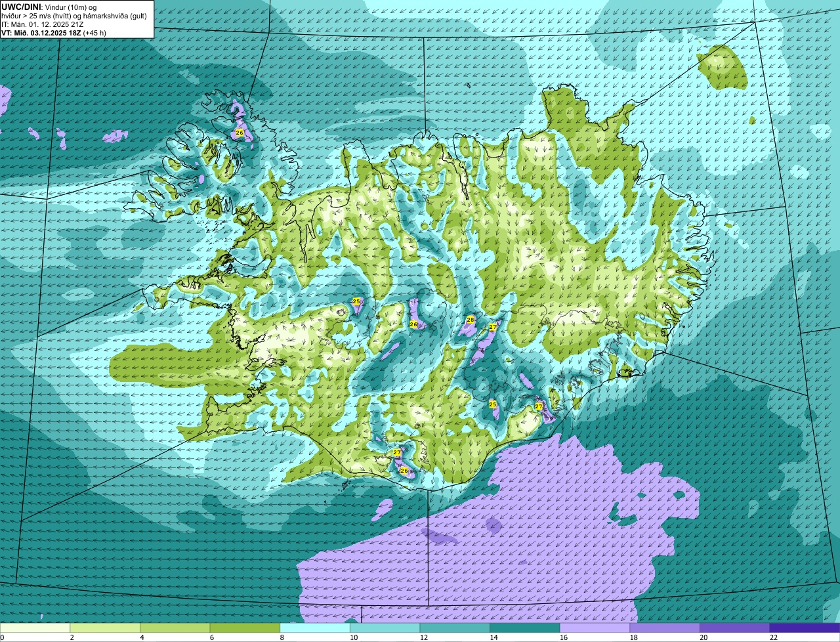
Task: Click the legend scale value "10"
Action: [354, 637]
